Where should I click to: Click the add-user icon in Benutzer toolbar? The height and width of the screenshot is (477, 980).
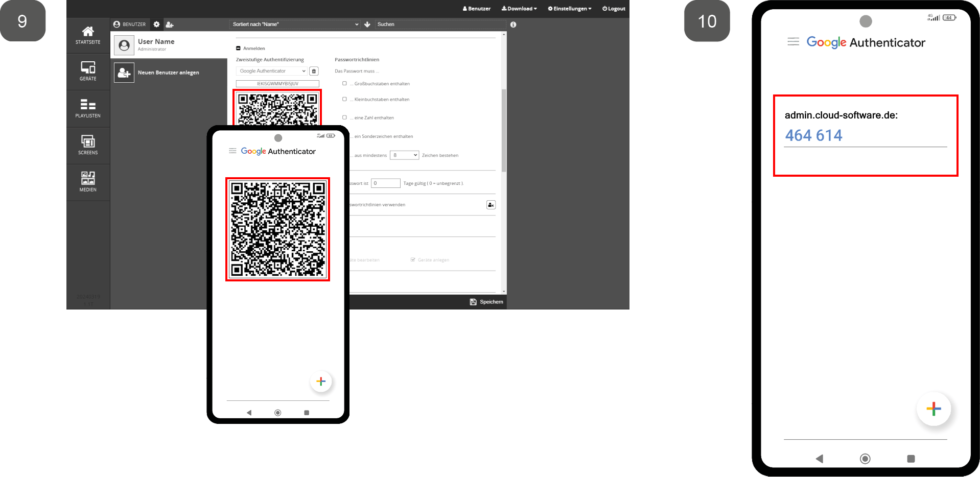pos(170,25)
